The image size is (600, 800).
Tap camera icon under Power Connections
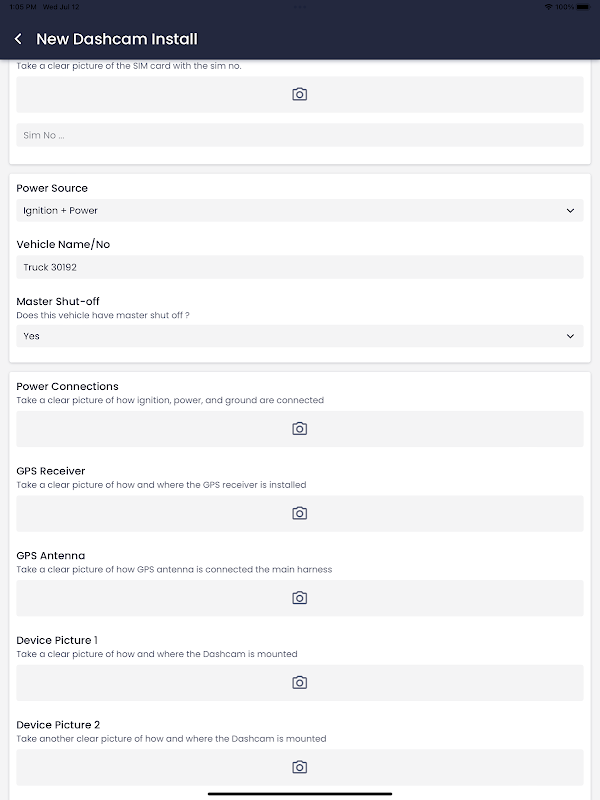[299, 428]
